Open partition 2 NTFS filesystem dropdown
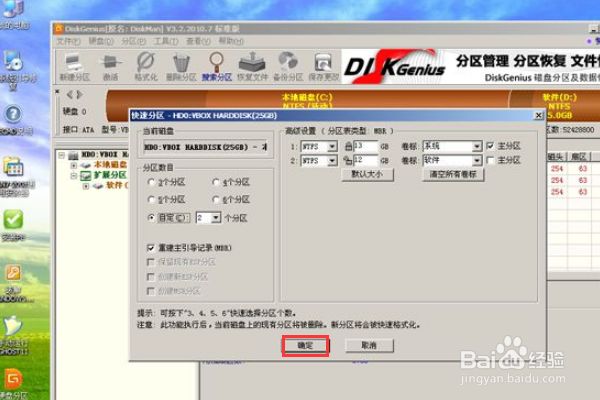Screen dimensions: 600x400 [x=333, y=161]
